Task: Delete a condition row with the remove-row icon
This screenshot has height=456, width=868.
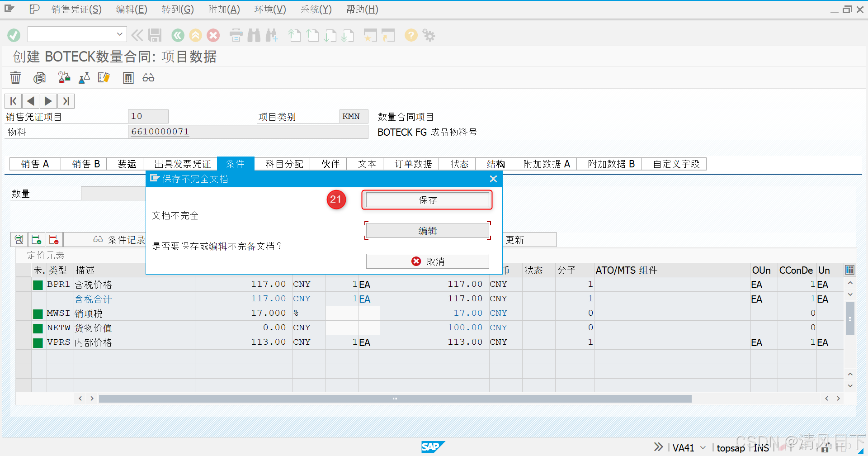Action: point(54,239)
